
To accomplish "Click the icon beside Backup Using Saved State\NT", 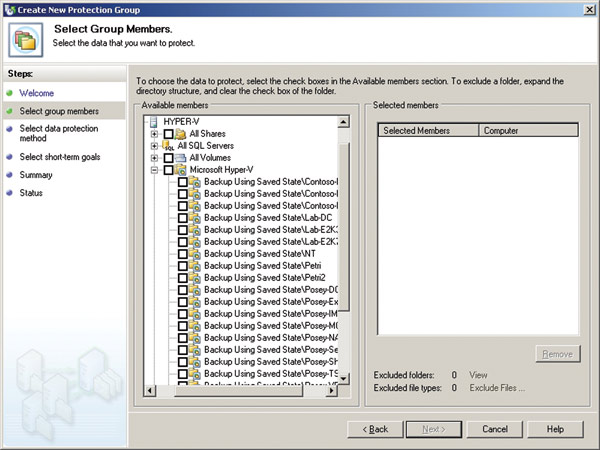I will pos(195,254).
